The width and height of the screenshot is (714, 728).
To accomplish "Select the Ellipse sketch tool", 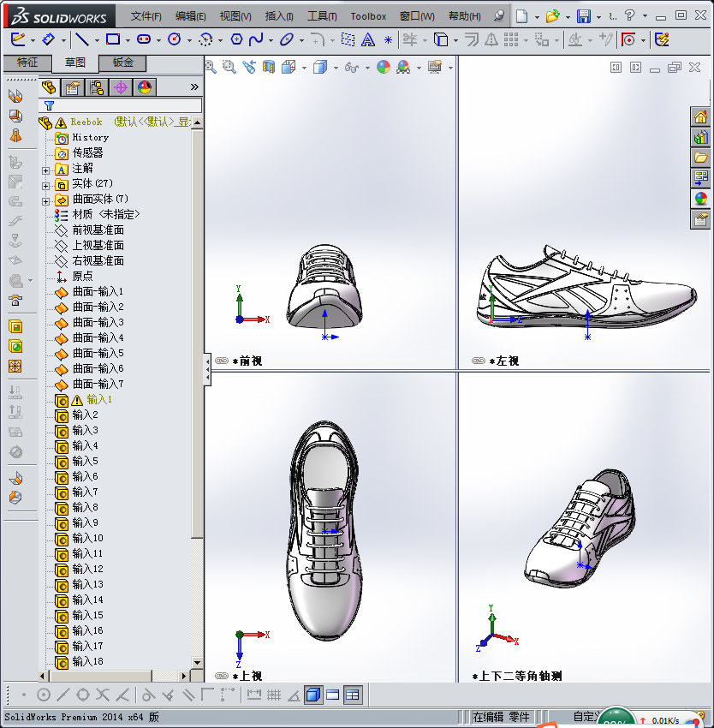I will pos(287,39).
